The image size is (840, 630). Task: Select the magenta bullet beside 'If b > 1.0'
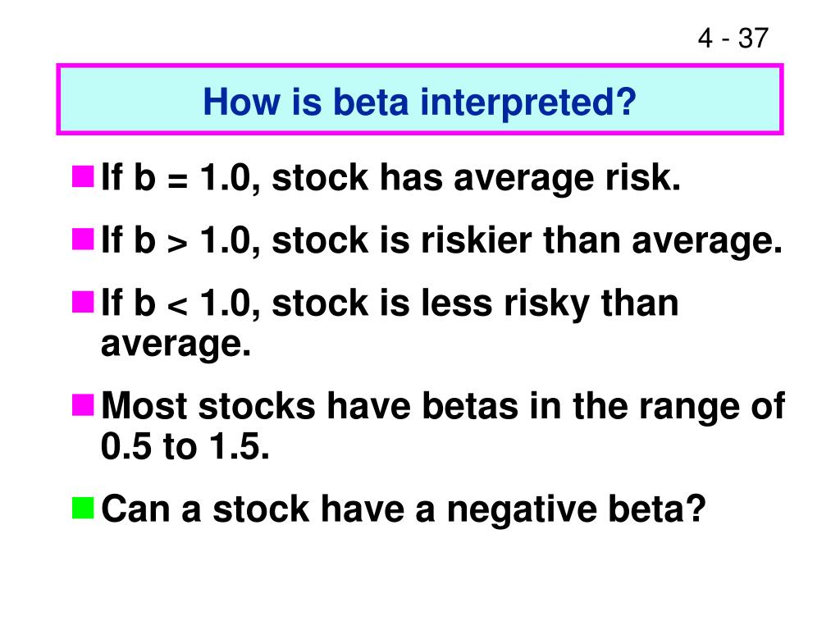(83, 239)
